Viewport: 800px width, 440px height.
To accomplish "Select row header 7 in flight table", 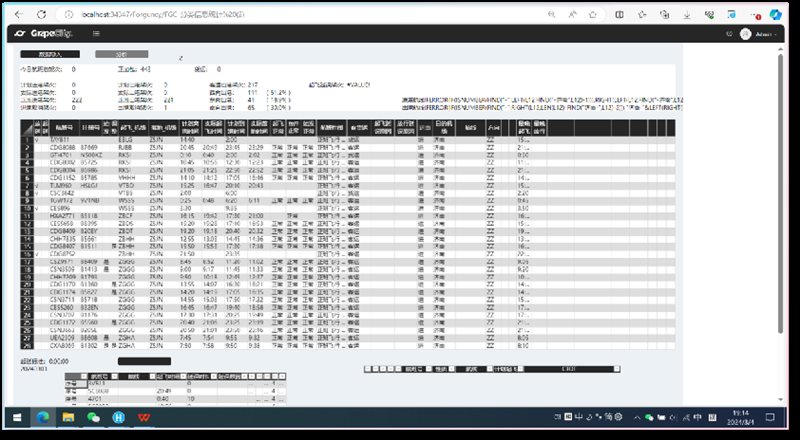I will click(x=25, y=186).
